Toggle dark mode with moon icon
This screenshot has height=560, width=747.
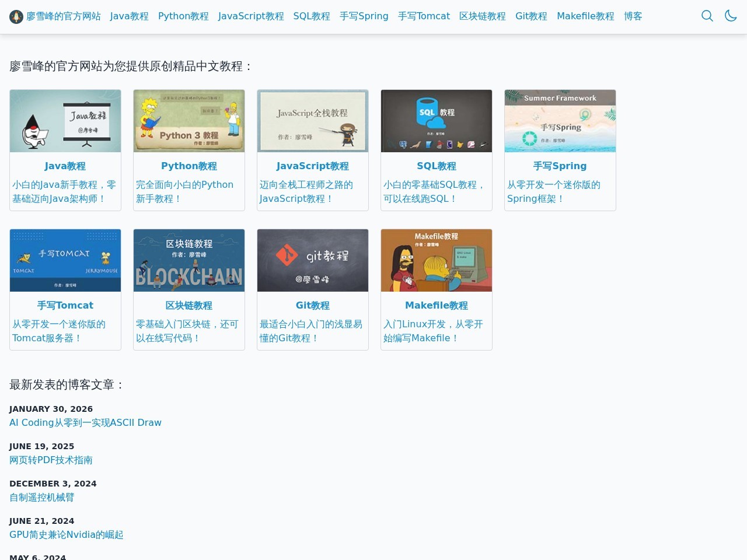tap(731, 16)
